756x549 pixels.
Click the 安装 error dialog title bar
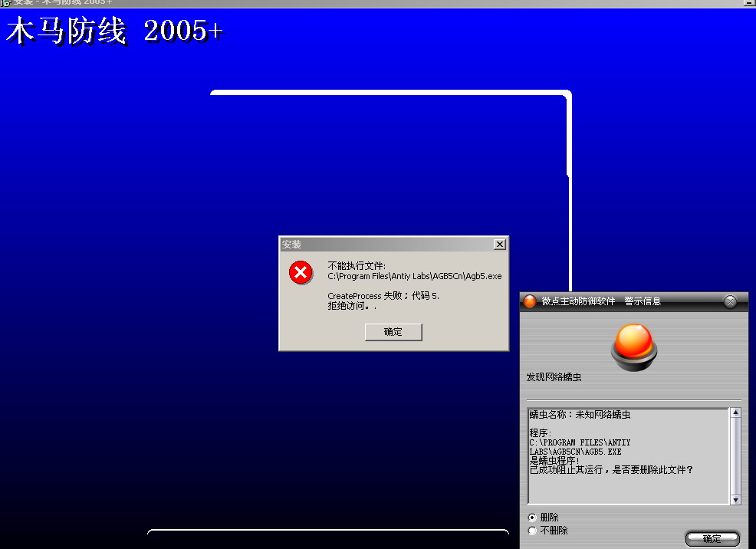coord(383,245)
